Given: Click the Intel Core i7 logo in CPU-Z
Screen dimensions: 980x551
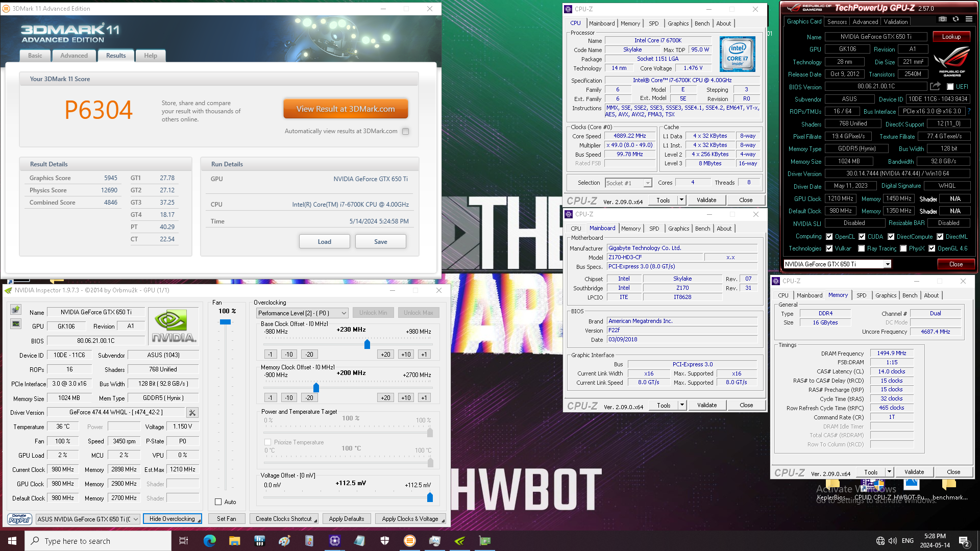Looking at the screenshot, I should [737, 54].
